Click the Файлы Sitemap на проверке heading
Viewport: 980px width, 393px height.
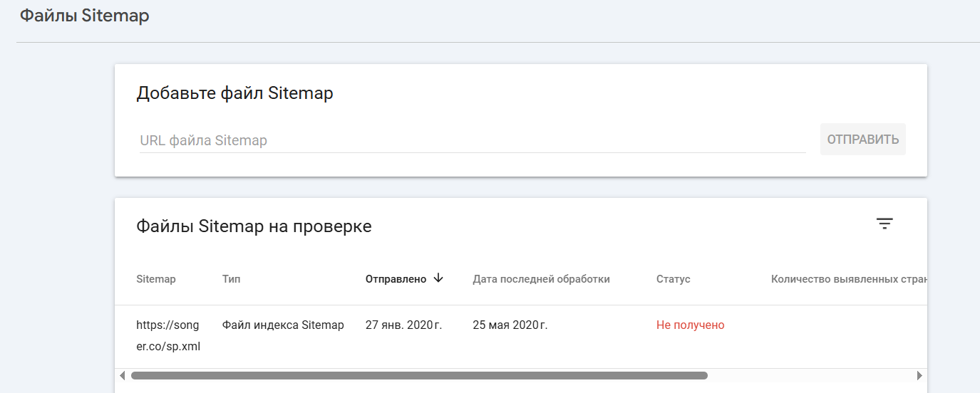[254, 226]
